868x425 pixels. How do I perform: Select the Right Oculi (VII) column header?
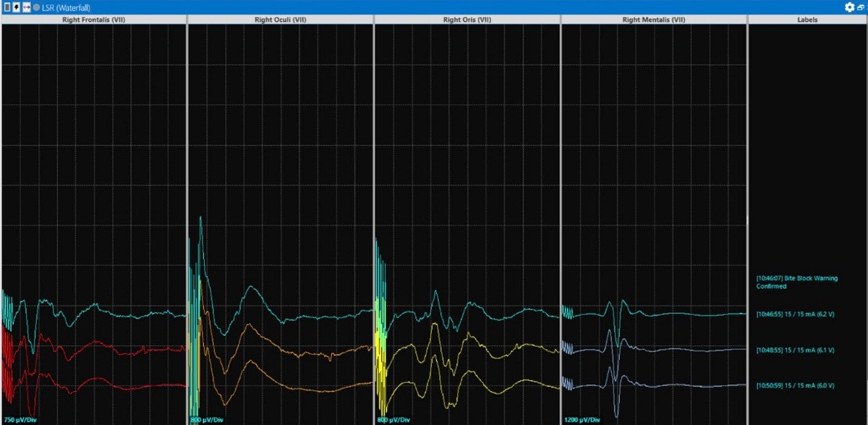pyautogui.click(x=281, y=20)
